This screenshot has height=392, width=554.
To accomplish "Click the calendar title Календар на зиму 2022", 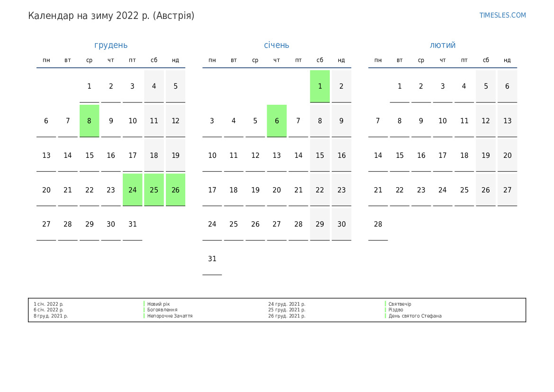I will coord(111,16).
